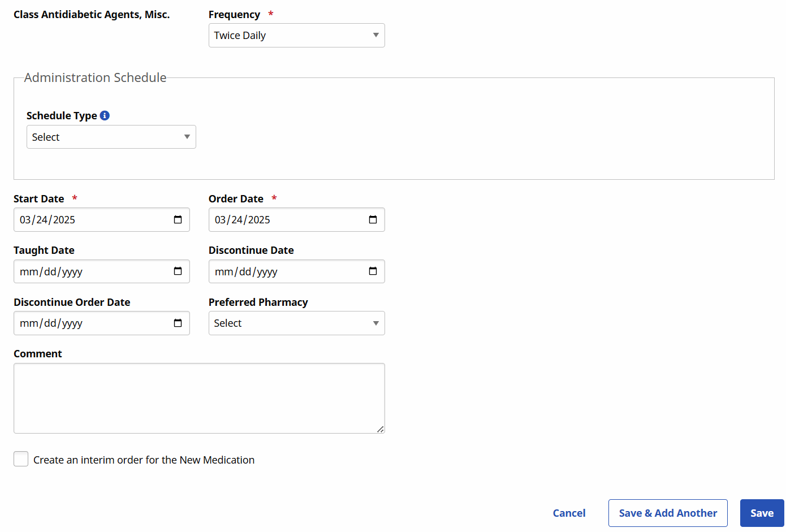Choose Save & Add Another

click(x=668, y=513)
